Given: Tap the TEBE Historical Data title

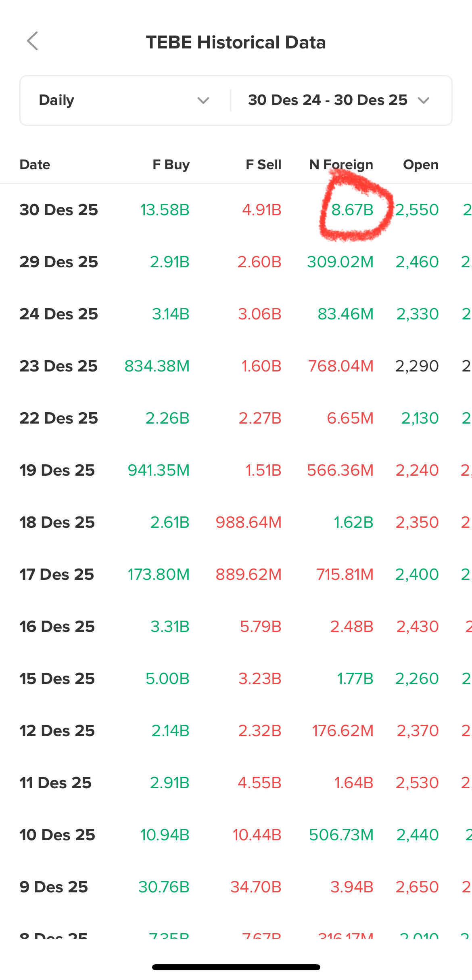Looking at the screenshot, I should tap(236, 42).
